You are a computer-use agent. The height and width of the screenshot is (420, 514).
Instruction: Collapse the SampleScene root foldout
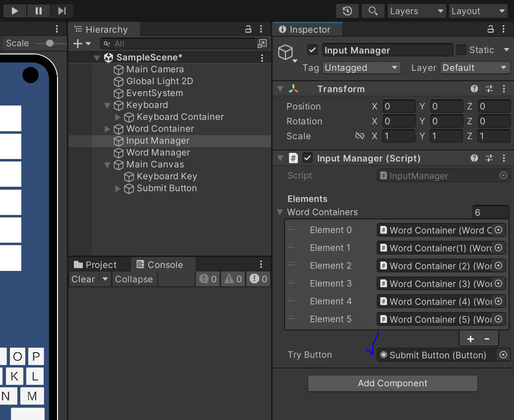click(97, 57)
